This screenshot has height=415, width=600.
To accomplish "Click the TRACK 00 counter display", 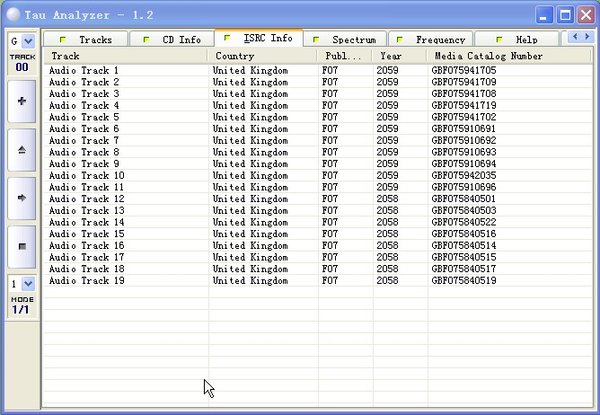I will click(x=22, y=63).
